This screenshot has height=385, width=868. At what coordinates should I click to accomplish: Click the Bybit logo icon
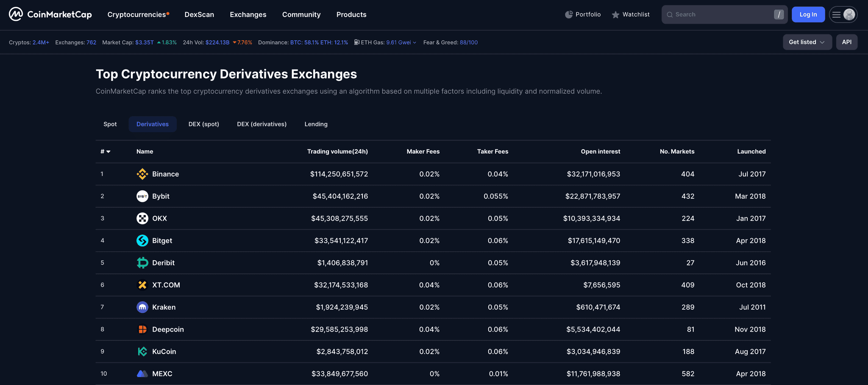tap(143, 196)
